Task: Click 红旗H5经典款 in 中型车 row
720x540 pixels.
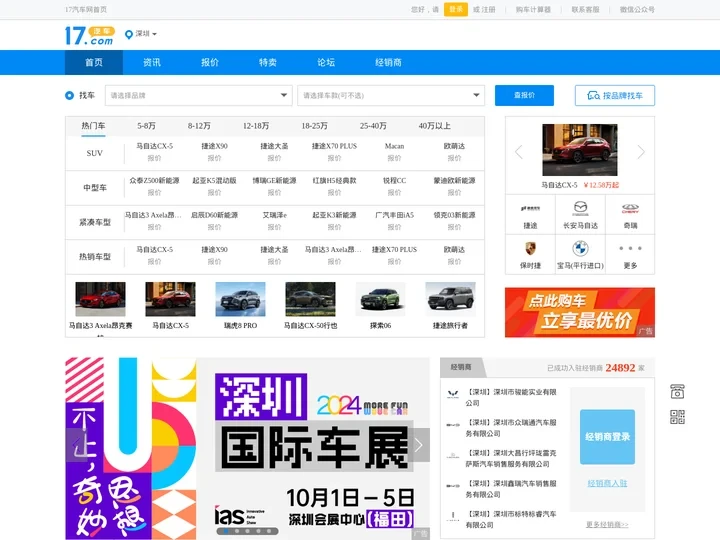Action: tap(334, 180)
